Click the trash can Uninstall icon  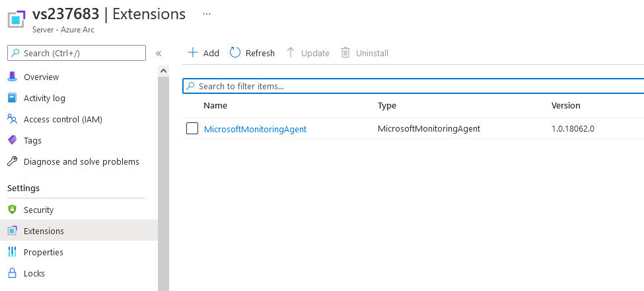click(345, 53)
